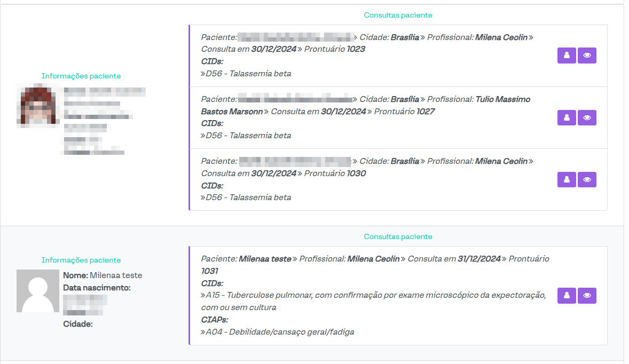The height and width of the screenshot is (364, 629).
Task: Open patient profile icon for prontuário 1027
Action: [x=567, y=118]
